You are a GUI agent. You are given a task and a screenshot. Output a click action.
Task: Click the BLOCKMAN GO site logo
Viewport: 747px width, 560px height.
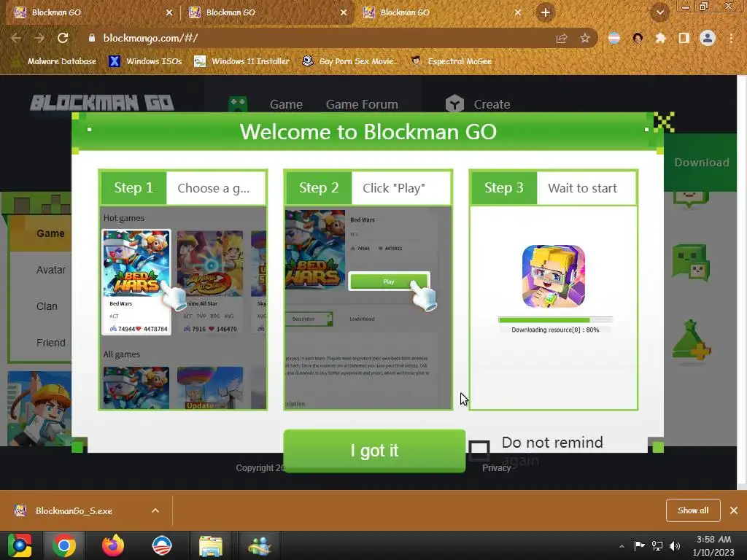coord(102,103)
